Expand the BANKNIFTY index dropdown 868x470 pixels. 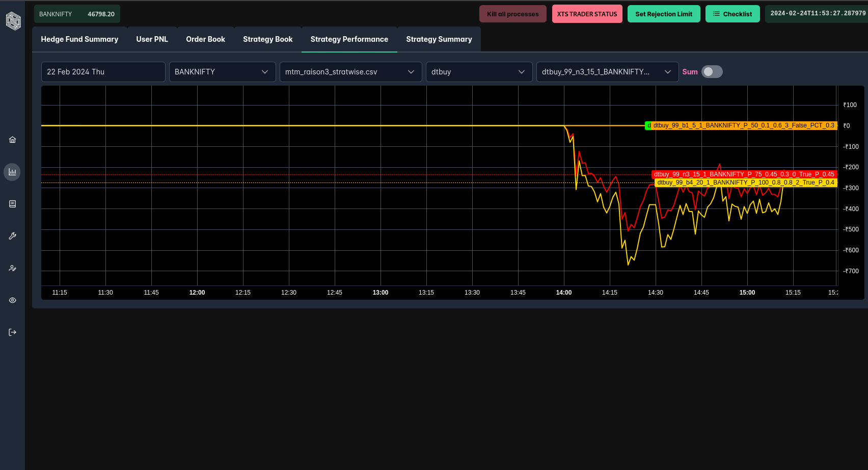[222, 72]
